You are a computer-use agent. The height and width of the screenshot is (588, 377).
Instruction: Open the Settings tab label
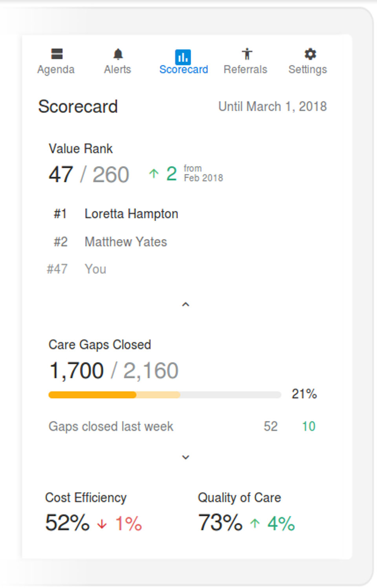click(307, 70)
